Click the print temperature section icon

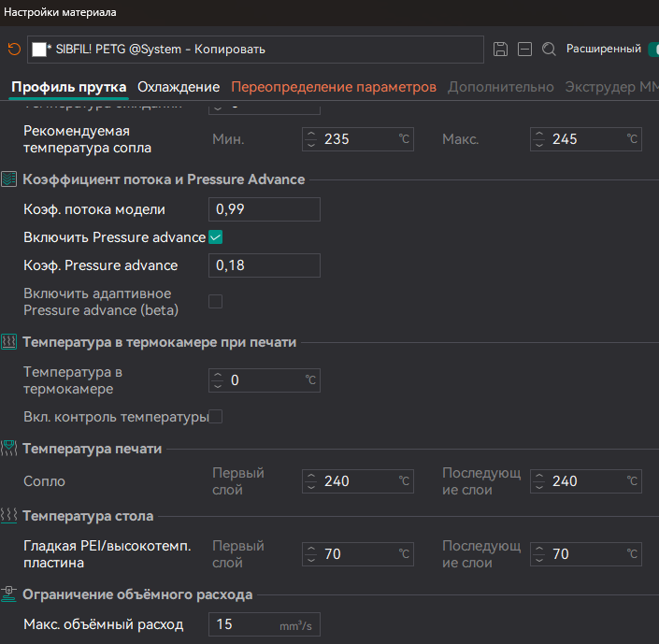pos(9,449)
